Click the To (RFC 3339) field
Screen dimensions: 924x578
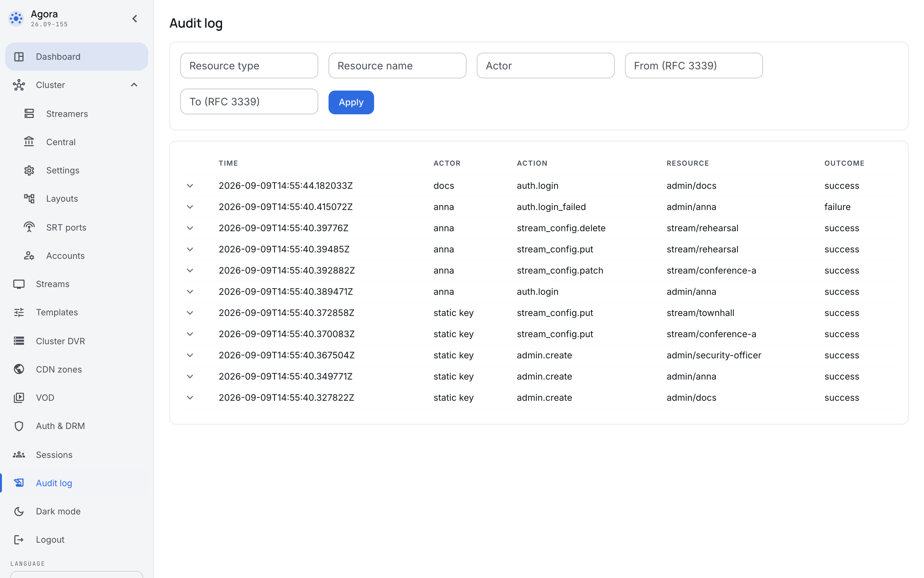point(249,101)
